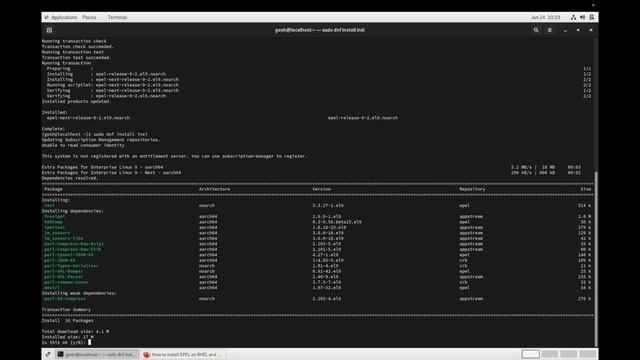
Task: Click the show-windows icon at taskbar left
Action: (x=48, y=354)
